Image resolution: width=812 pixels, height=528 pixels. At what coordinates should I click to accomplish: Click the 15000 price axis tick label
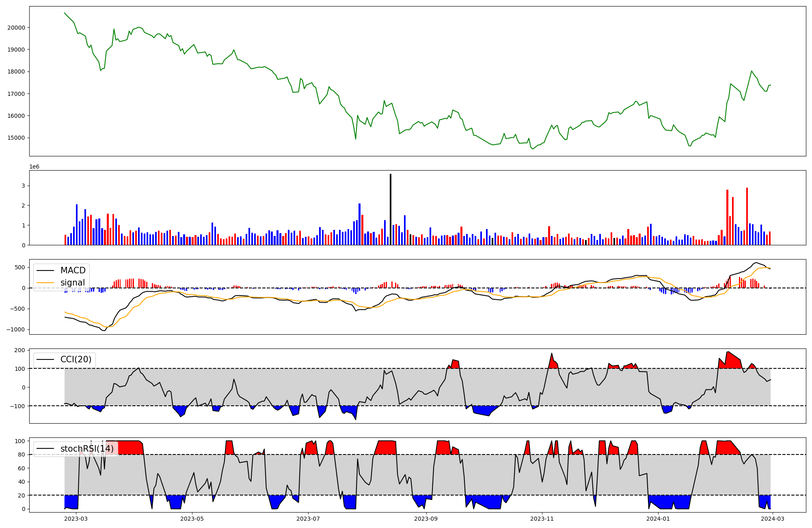(x=16, y=138)
